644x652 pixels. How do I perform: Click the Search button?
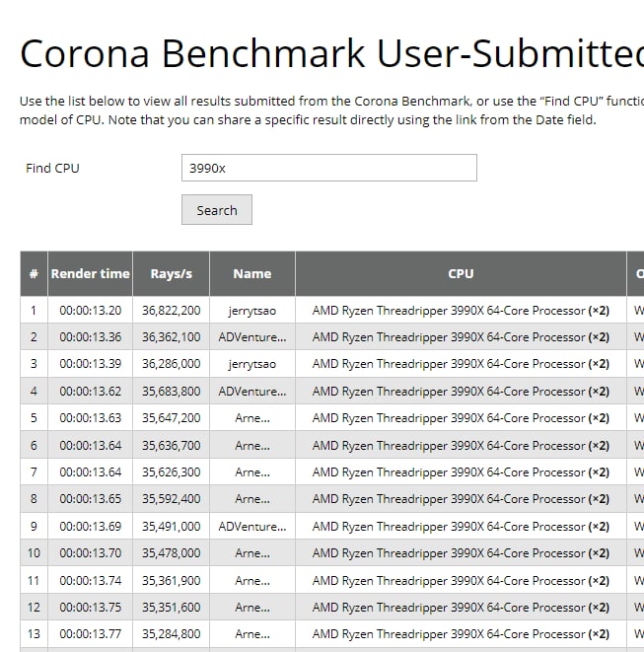(x=217, y=210)
